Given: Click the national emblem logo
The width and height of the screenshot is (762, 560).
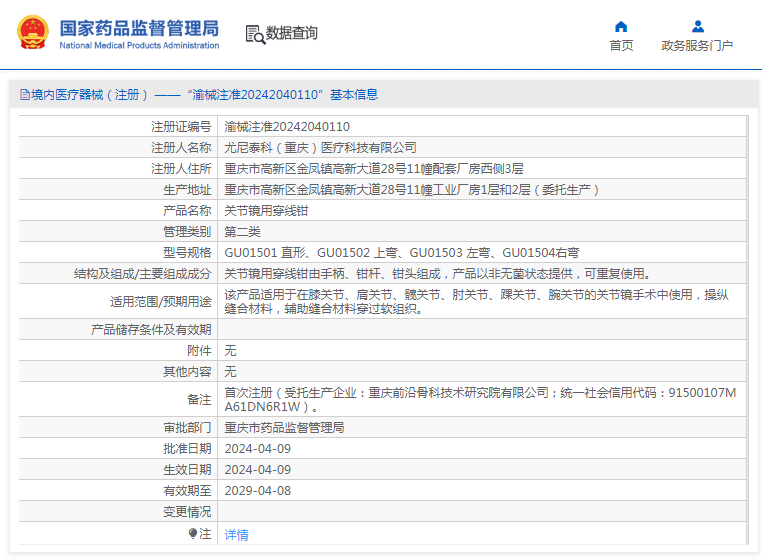Looking at the screenshot, I should coord(33,33).
